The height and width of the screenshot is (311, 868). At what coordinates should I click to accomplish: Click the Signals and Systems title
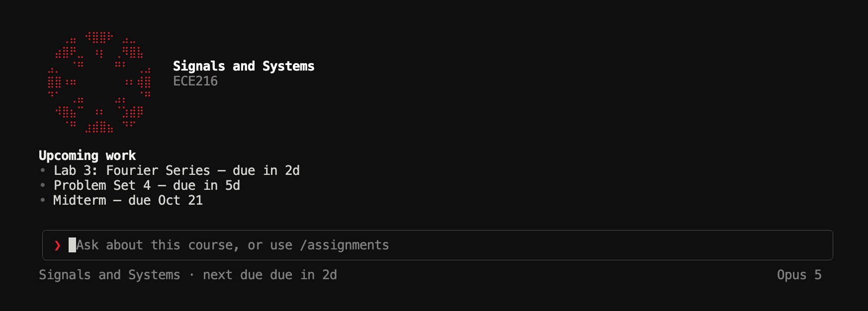(x=244, y=66)
